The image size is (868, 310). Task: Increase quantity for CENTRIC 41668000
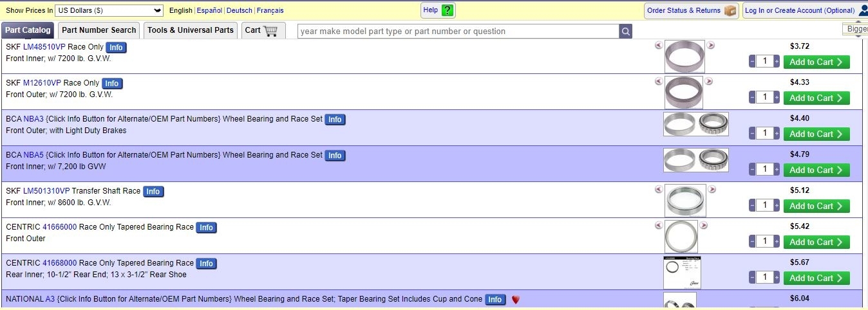click(x=777, y=277)
